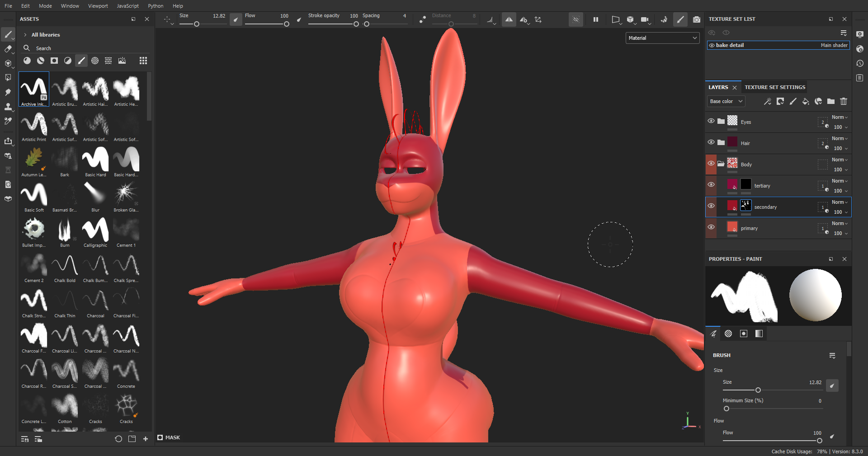This screenshot has width=868, height=456.
Task: Filter assets by Materials sphere icon
Action: click(27, 61)
